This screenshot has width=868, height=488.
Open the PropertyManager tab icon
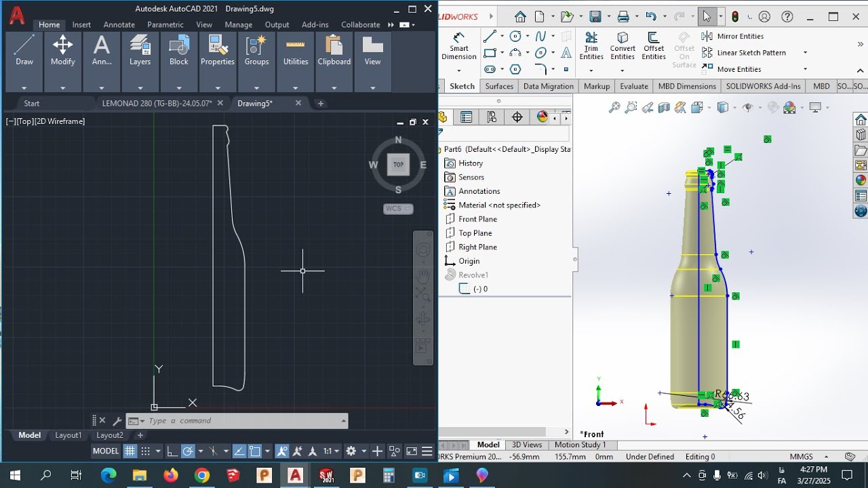pyautogui.click(x=467, y=117)
